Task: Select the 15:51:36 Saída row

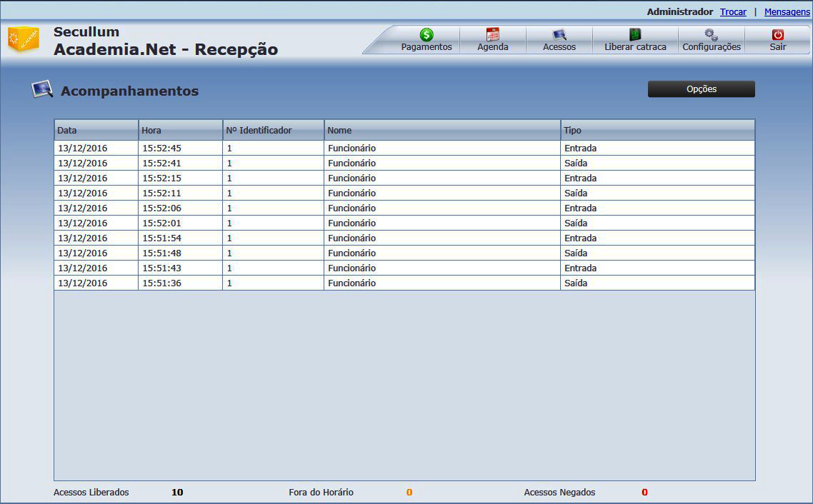Action: 404,283
